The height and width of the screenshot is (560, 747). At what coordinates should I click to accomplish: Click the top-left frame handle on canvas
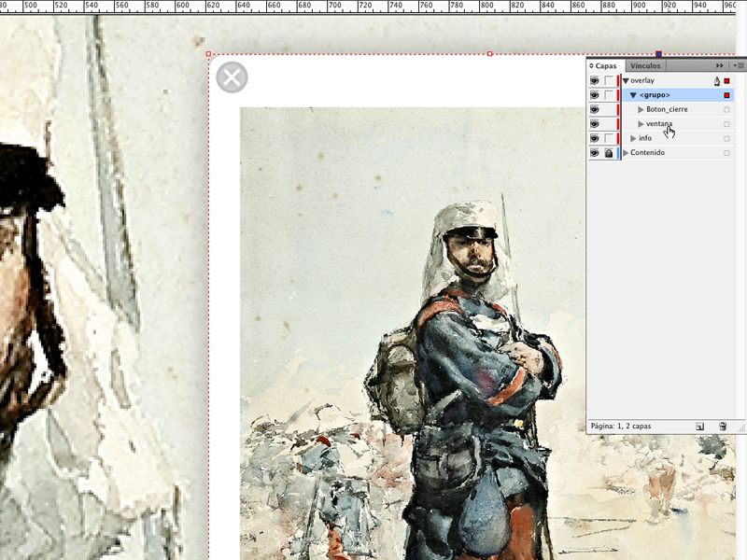(x=208, y=54)
